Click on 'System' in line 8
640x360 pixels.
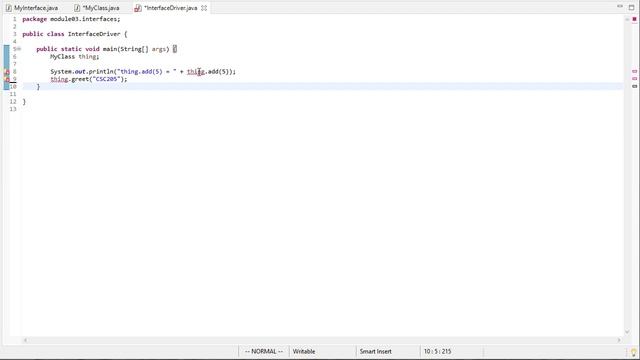61,71
